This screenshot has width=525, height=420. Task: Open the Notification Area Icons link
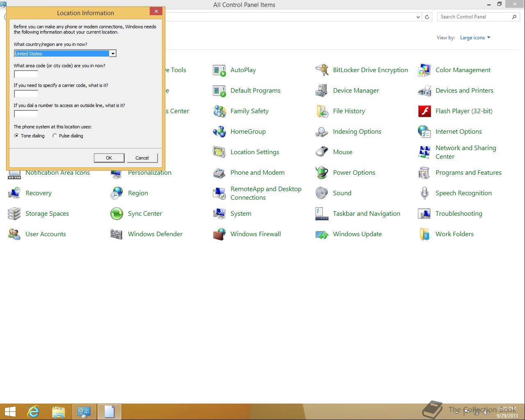pos(57,173)
